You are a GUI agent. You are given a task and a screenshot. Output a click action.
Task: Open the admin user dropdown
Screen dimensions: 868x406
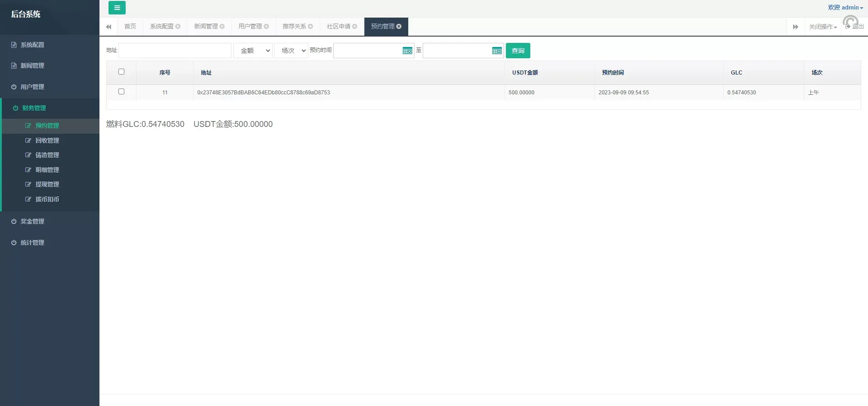click(845, 8)
